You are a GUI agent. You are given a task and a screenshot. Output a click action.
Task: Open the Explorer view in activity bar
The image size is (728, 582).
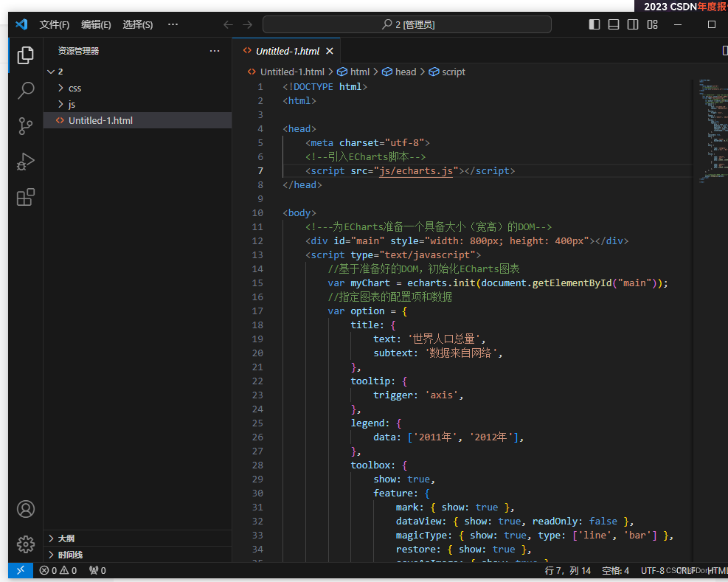click(26, 55)
